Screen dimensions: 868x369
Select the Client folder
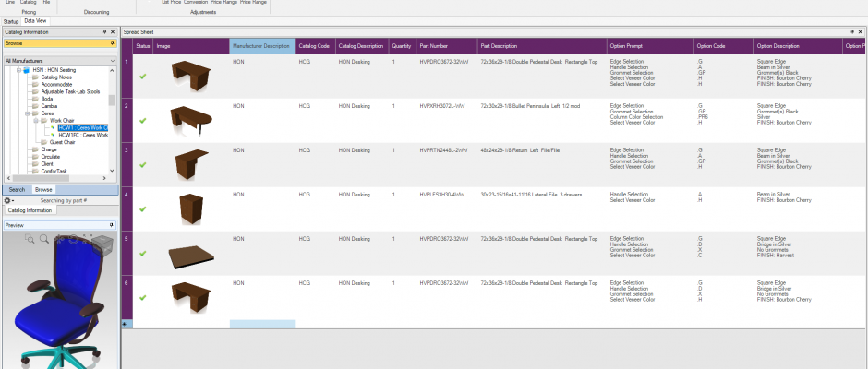point(47,164)
